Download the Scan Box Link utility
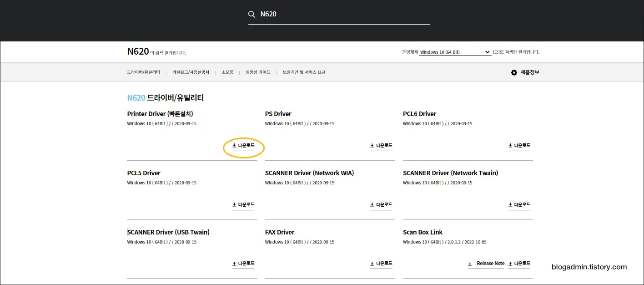Screen dimensions: 644x285 point(519,264)
